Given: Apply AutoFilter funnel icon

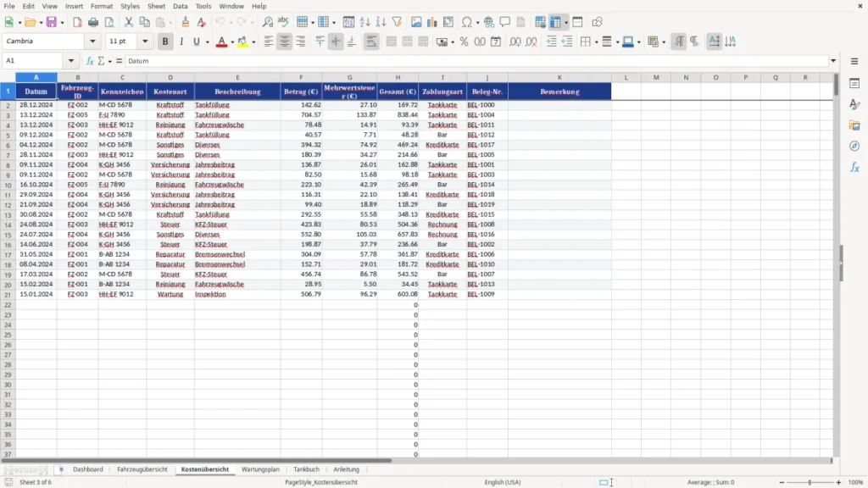Looking at the screenshot, I should click(397, 22).
